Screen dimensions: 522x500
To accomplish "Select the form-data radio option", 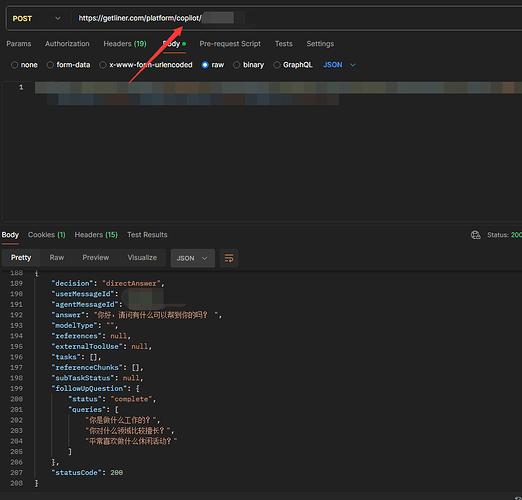I will coord(50,65).
